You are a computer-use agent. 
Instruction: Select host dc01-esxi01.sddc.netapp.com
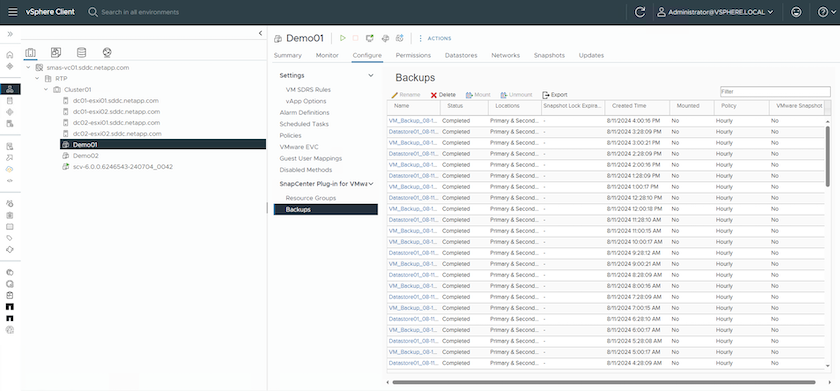[116, 101]
